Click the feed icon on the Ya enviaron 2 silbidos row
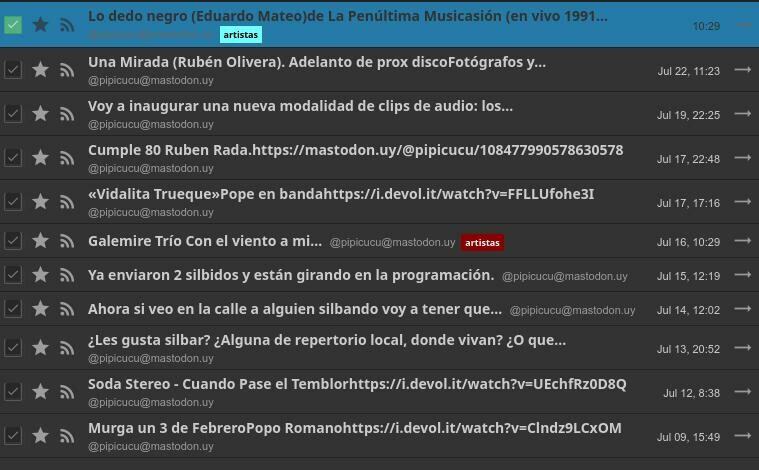This screenshot has height=470, width=759. coord(67,276)
